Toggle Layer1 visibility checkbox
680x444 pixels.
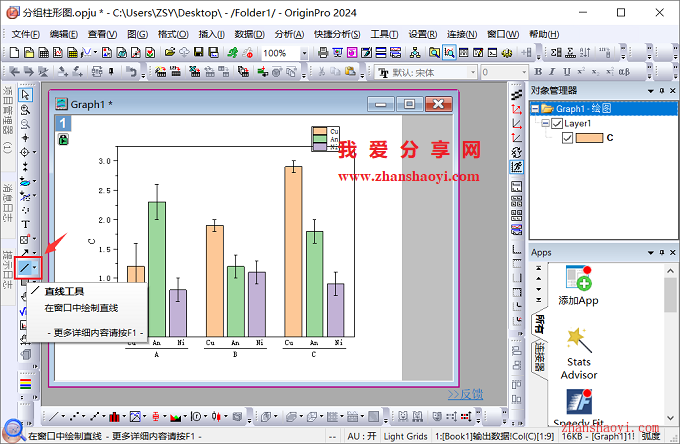[x=557, y=124]
